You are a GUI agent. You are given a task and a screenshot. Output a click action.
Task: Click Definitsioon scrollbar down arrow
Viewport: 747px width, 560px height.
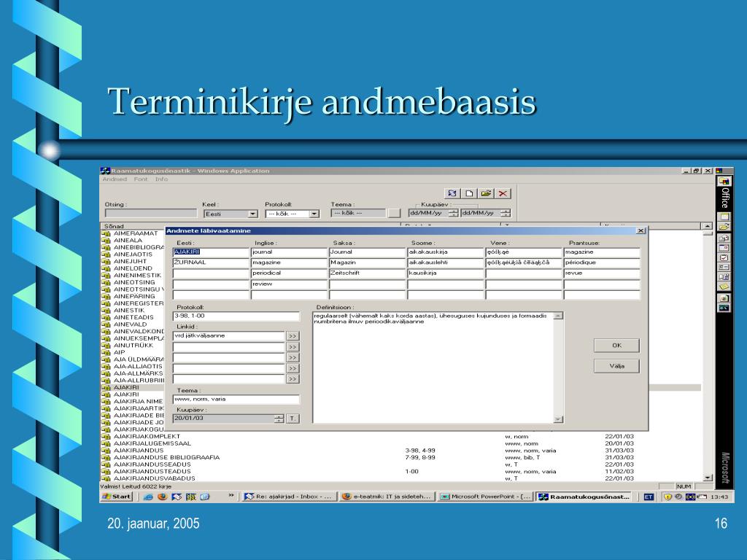coord(558,419)
